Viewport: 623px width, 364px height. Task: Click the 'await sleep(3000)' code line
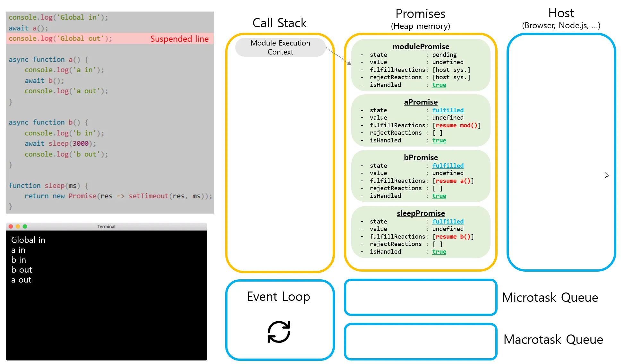pos(60,144)
